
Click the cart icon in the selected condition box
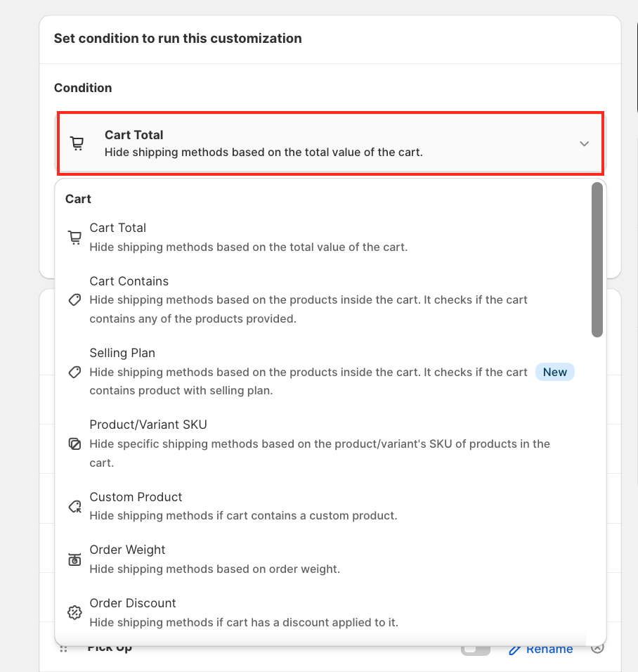click(x=77, y=143)
